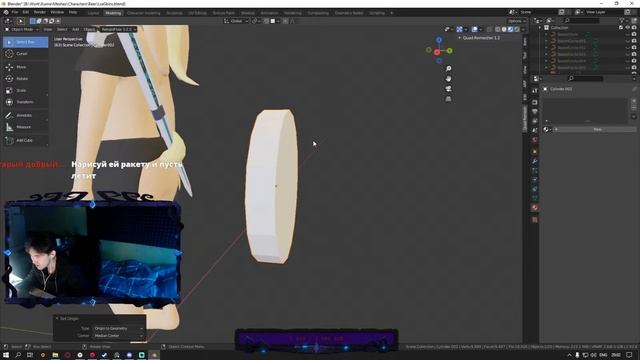
Task: Click the New material button
Action: (x=597, y=129)
